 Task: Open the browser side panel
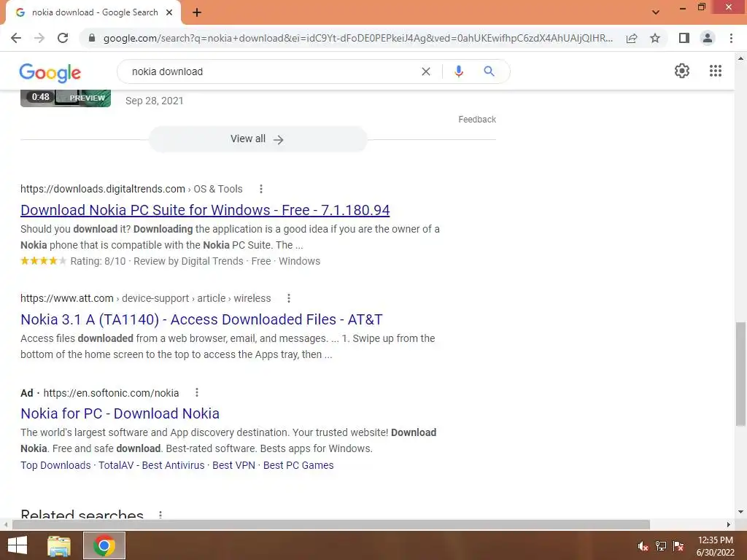click(684, 38)
